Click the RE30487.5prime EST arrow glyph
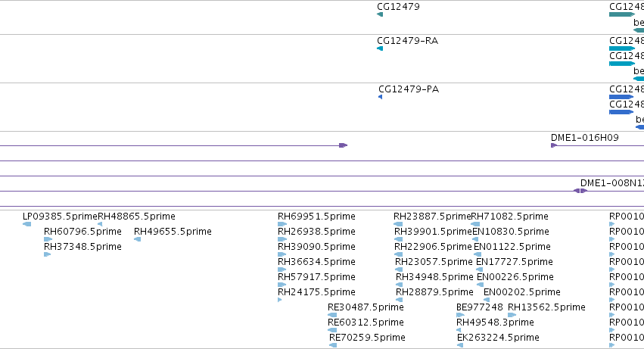 (332, 315)
